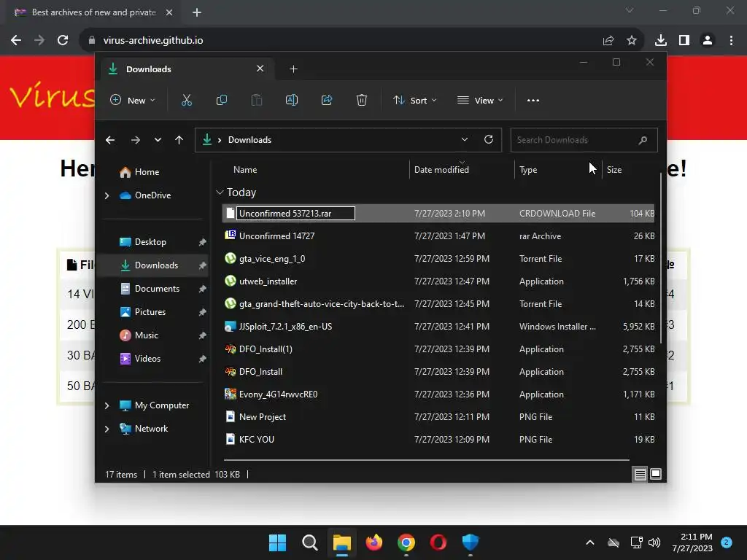Click the Cut scissors icon in Explorer toolbar
The image size is (747, 560).
186,100
